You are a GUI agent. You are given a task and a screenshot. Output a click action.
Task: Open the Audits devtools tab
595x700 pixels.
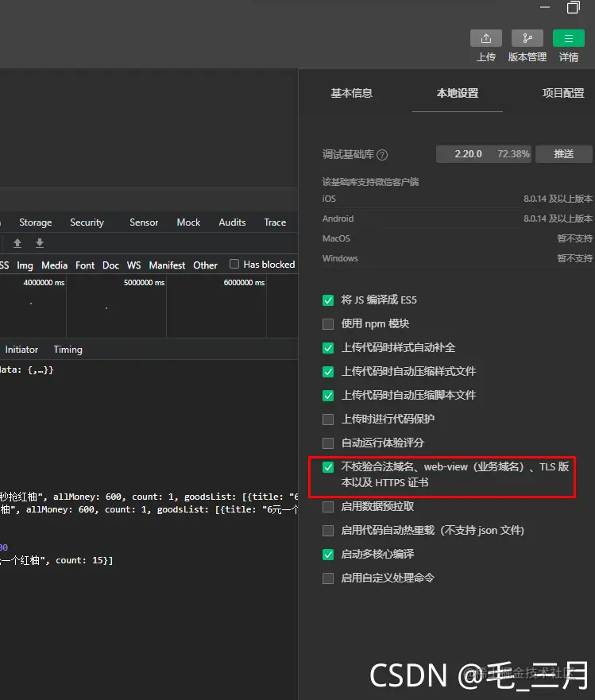point(232,222)
